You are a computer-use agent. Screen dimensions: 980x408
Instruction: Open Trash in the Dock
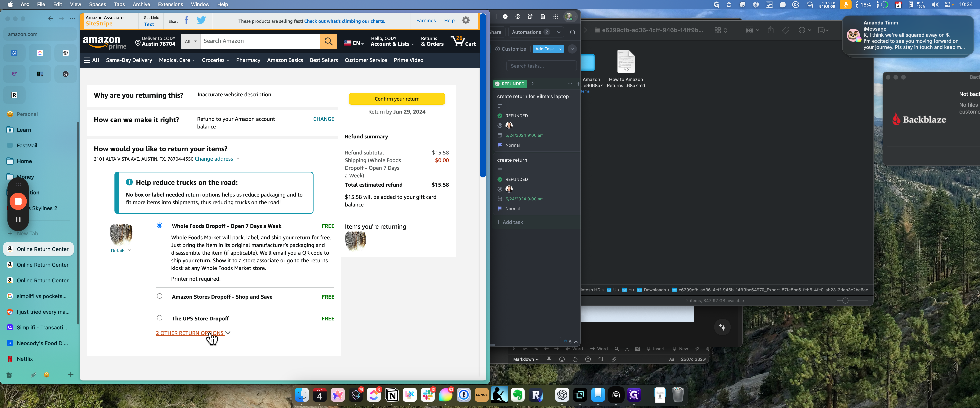678,395
